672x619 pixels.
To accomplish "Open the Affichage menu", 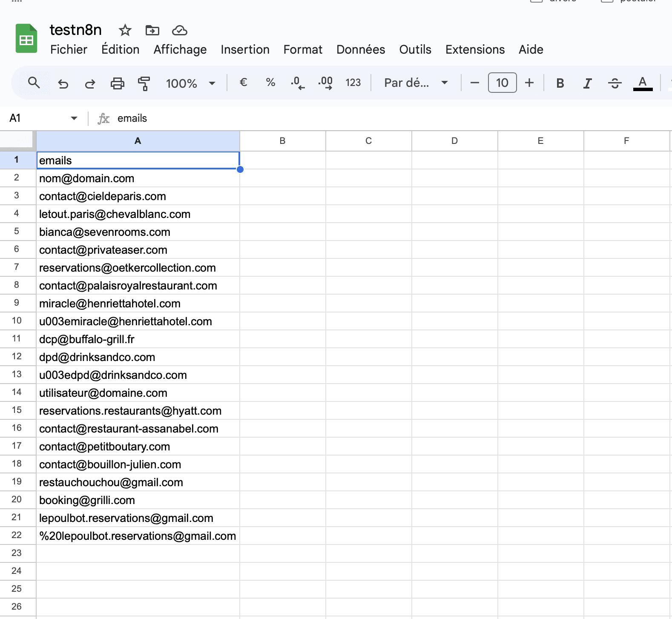I will tap(180, 49).
